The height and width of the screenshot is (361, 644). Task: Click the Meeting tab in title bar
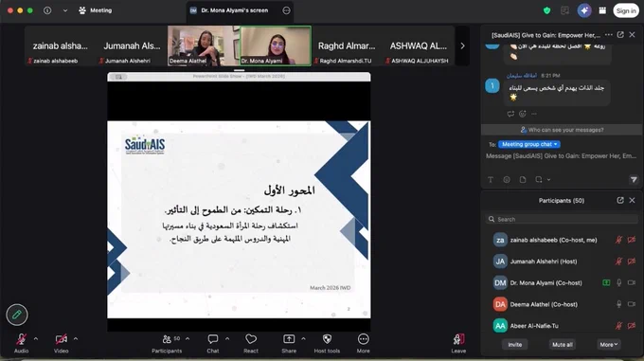(x=96, y=10)
